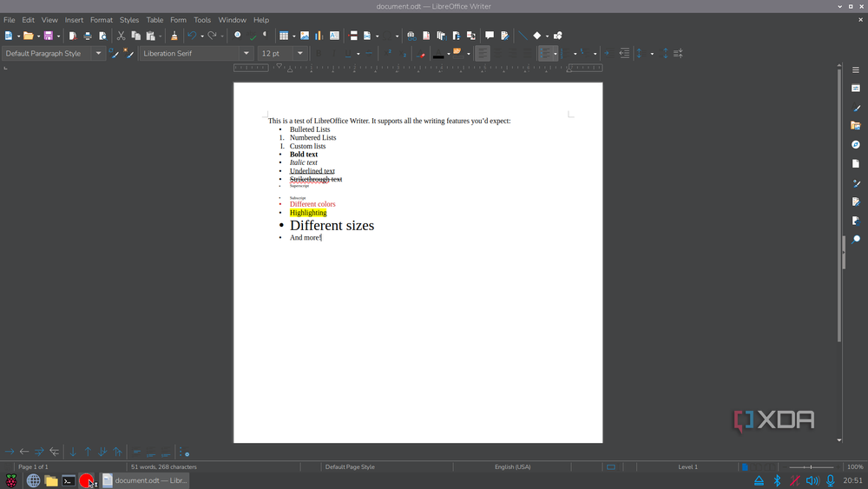The height and width of the screenshot is (489, 868).
Task: Toggle the Unordered List bullets button
Action: point(545,53)
